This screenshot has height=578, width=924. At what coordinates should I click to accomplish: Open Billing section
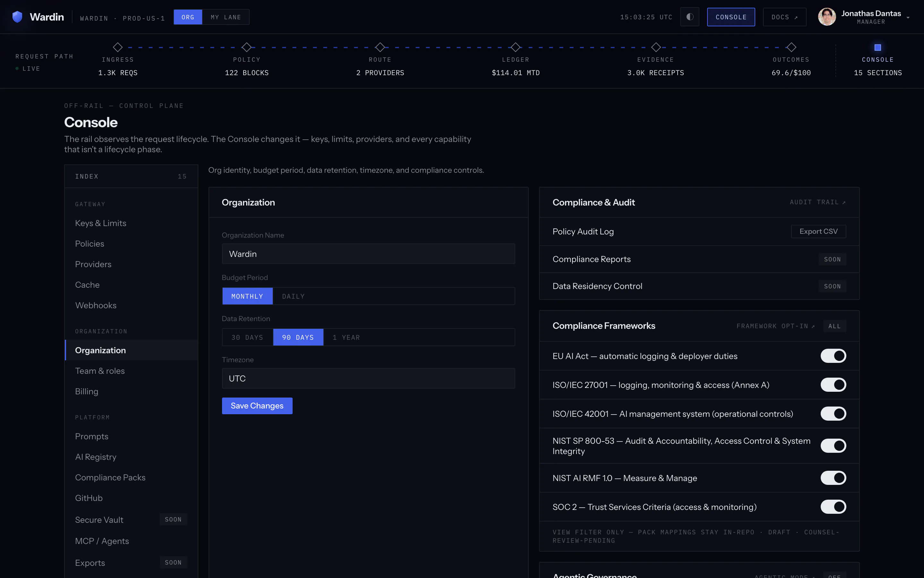(131, 391)
